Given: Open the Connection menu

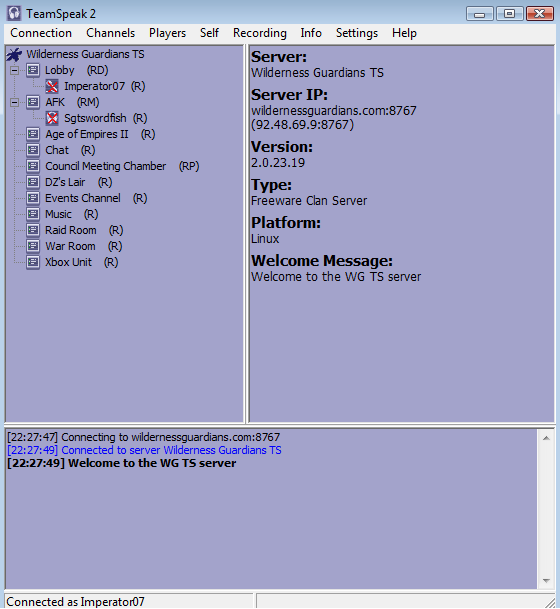Looking at the screenshot, I should click(x=41, y=33).
